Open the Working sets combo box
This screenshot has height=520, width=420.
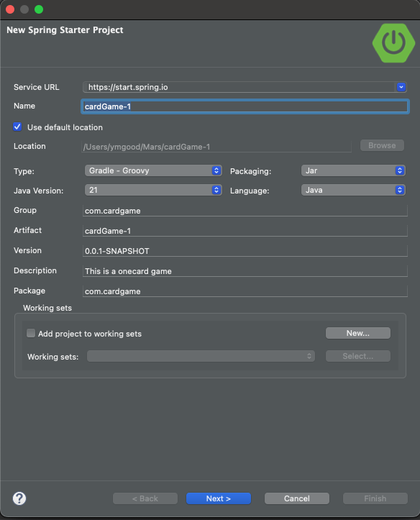pyautogui.click(x=201, y=356)
